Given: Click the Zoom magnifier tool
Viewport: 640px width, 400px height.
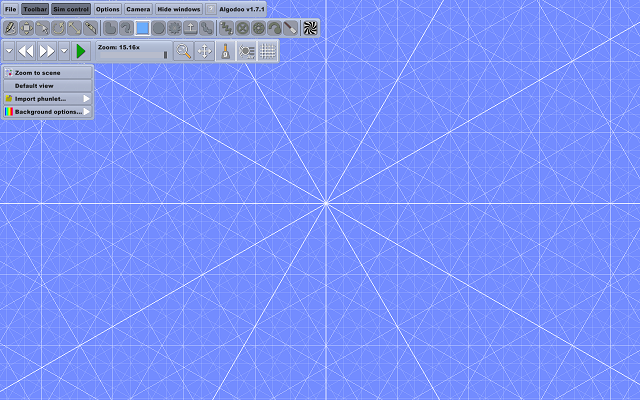Looking at the screenshot, I should pos(183,51).
